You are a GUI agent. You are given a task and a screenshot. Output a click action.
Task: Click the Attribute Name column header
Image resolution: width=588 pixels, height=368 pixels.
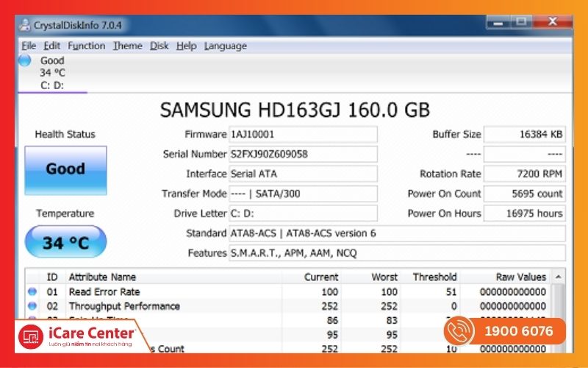click(x=173, y=277)
